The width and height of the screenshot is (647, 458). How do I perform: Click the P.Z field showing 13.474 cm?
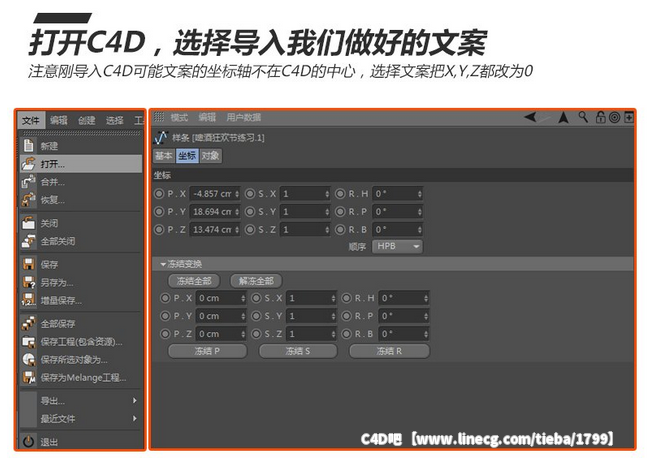coord(215,230)
